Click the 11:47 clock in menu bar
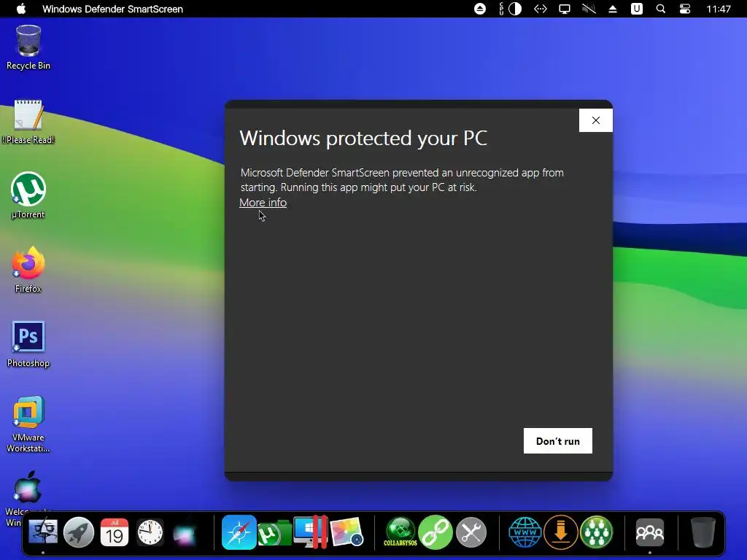747x560 pixels. click(718, 9)
